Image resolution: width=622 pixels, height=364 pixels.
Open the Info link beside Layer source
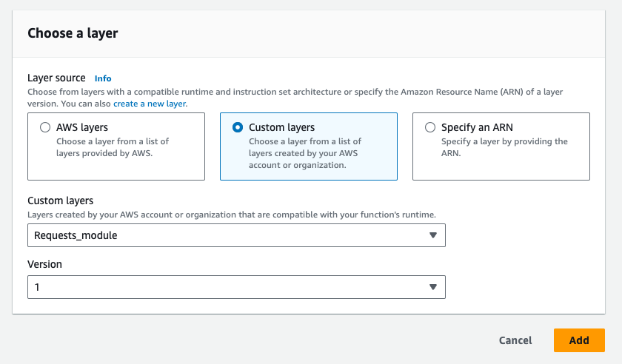pos(103,78)
